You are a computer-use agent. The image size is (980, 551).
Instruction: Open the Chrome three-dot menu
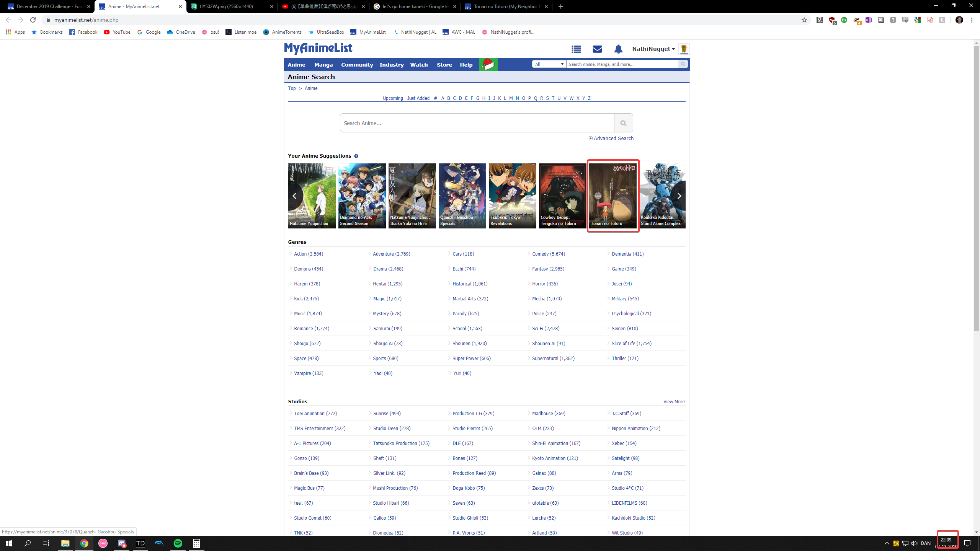972,20
